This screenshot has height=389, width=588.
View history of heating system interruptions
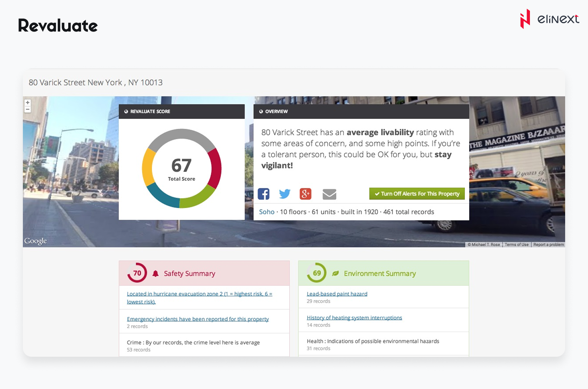coord(354,318)
